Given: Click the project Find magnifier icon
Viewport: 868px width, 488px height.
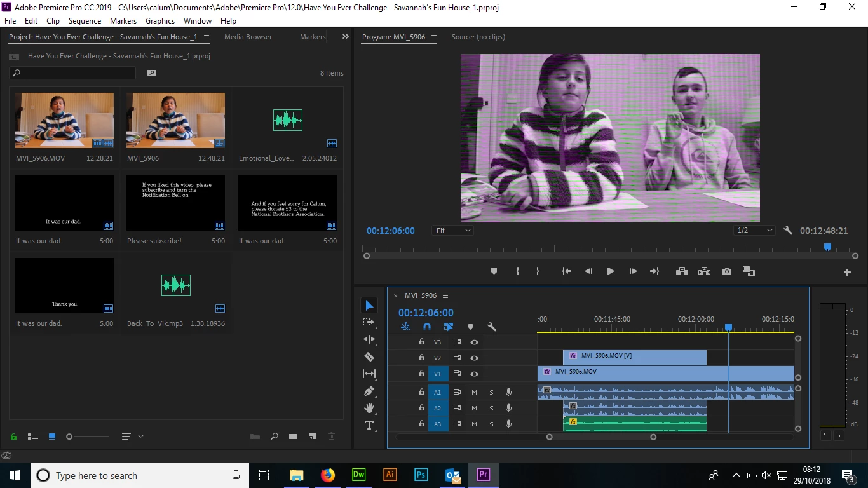Looking at the screenshot, I should [x=275, y=437].
